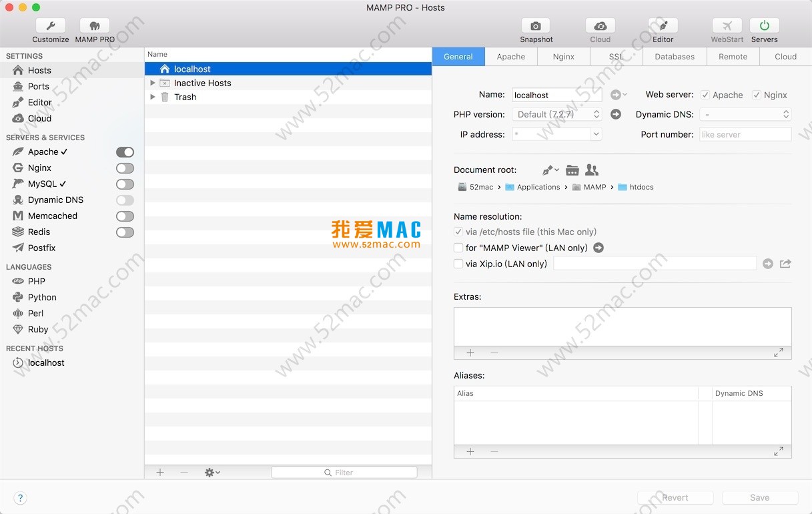Switch to the General tab
Screen dimensions: 812x514
click(458, 57)
